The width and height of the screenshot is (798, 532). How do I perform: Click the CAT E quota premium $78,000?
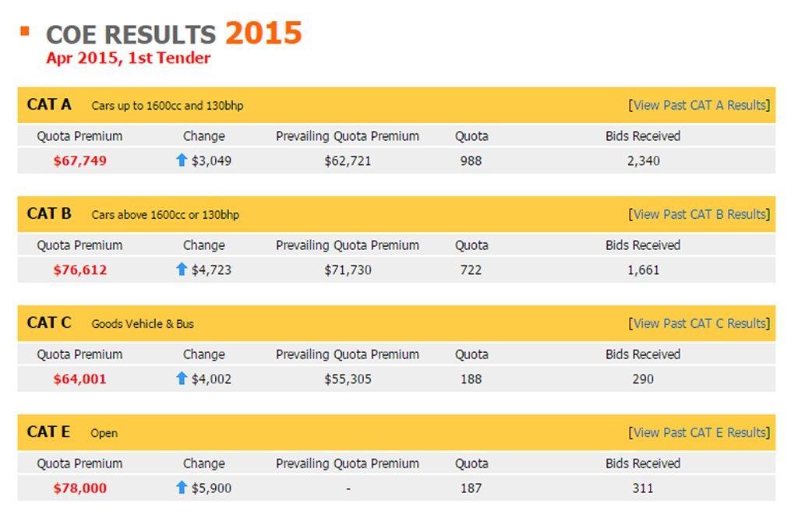(x=80, y=488)
